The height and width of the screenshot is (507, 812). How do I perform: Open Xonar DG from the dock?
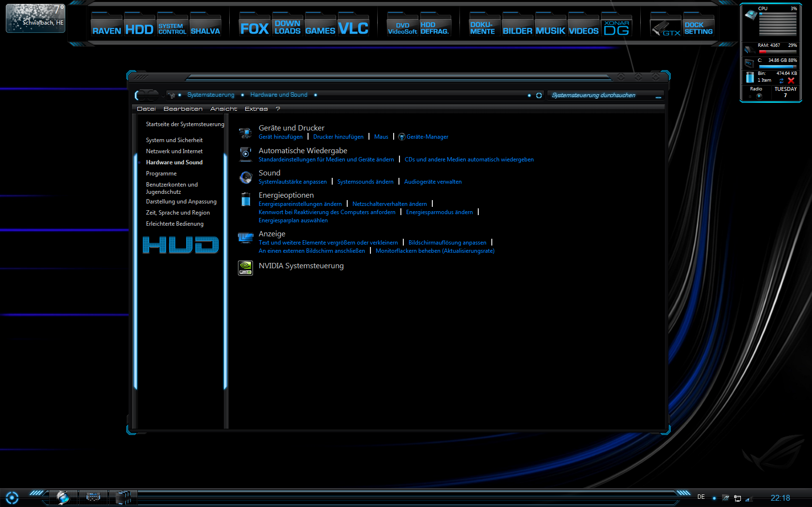tap(616, 25)
